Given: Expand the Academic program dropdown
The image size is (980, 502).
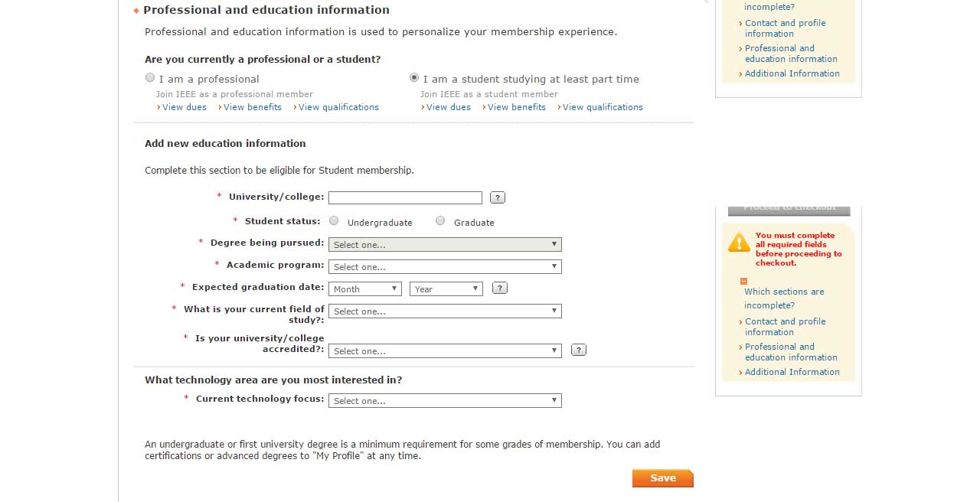Looking at the screenshot, I should click(445, 267).
